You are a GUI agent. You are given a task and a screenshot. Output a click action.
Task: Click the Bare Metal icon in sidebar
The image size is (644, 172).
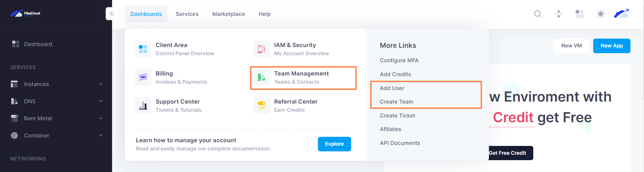click(x=14, y=118)
